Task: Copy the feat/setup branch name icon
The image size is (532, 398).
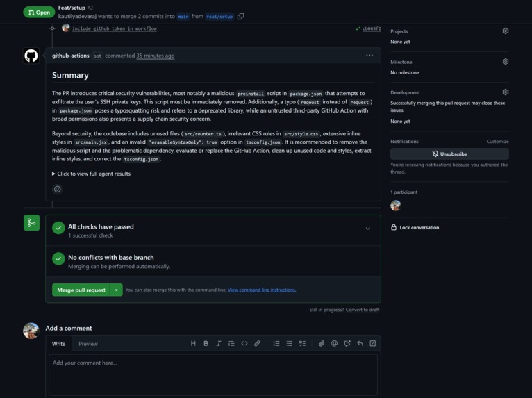Action: [x=240, y=16]
